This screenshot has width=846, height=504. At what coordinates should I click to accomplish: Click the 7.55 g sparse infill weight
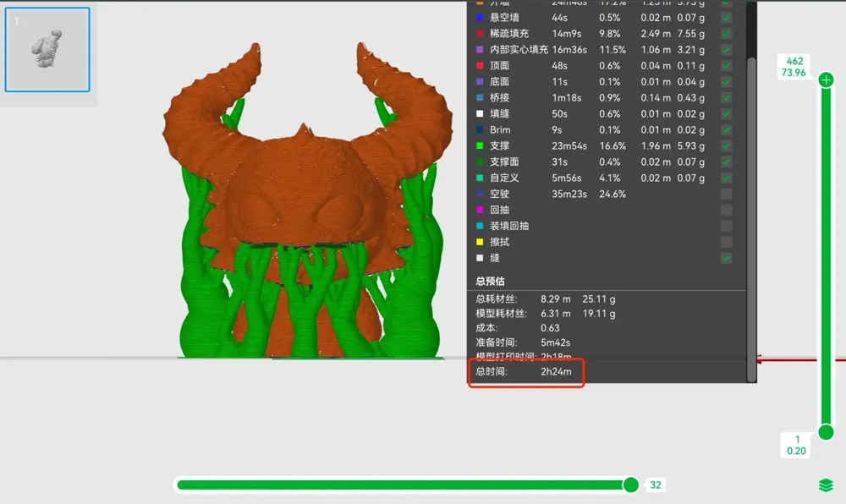click(690, 34)
